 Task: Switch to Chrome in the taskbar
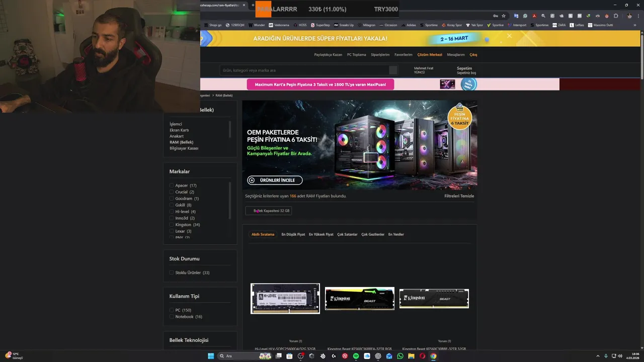433,356
